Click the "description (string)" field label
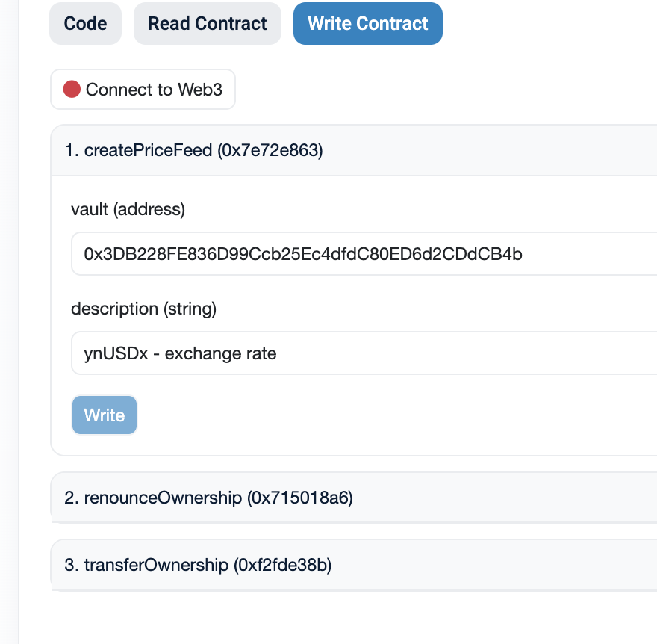Image resolution: width=657 pixels, height=644 pixels. pos(143,309)
